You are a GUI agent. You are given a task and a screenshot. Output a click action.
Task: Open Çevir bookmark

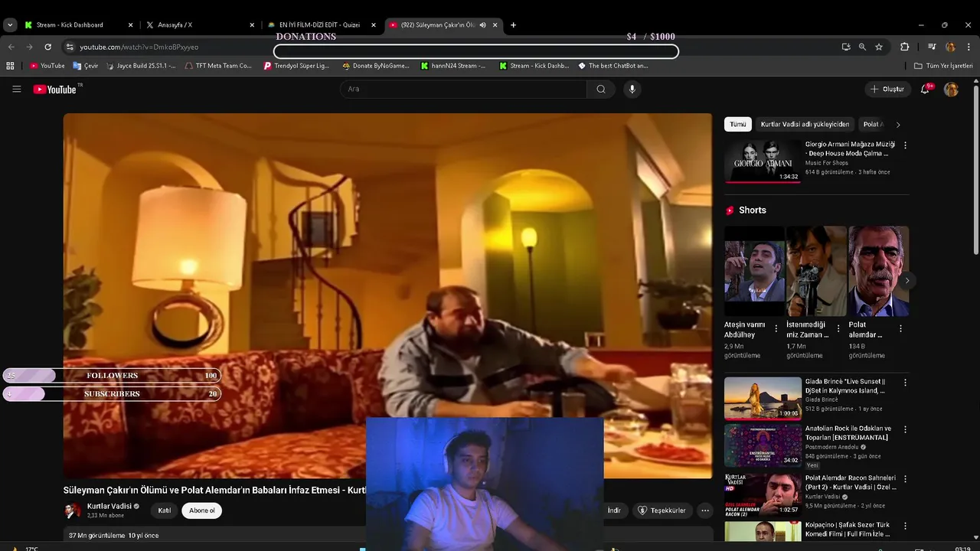pos(86,66)
